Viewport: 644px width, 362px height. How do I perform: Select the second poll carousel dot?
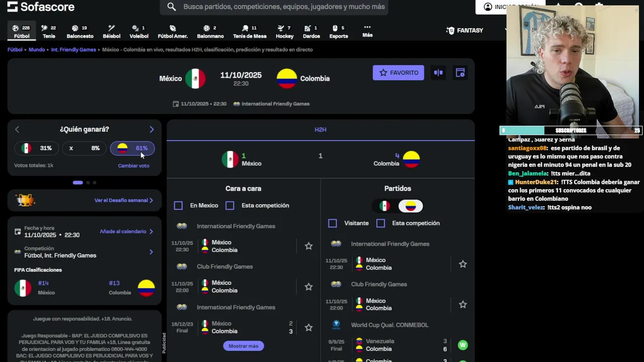click(x=88, y=183)
